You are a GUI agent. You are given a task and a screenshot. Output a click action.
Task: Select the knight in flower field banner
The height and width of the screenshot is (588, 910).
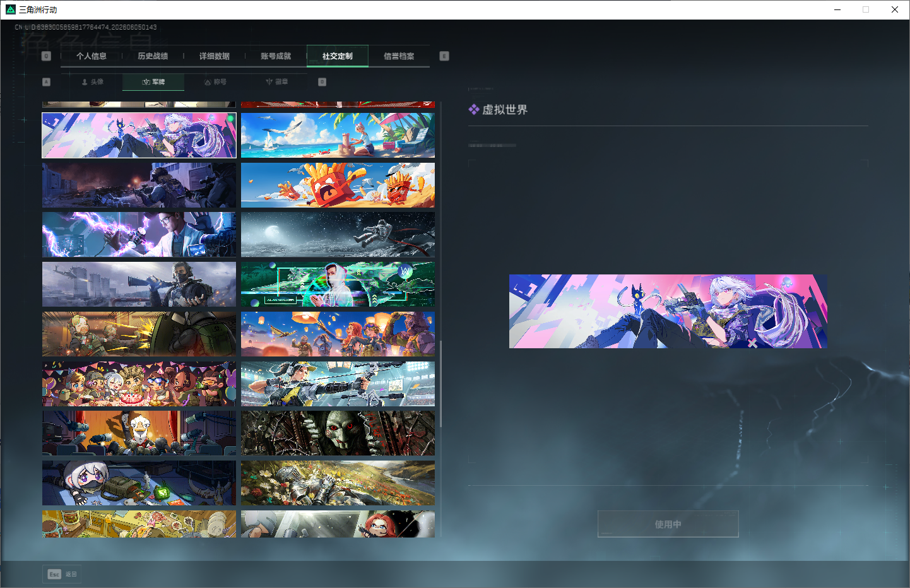coord(338,483)
